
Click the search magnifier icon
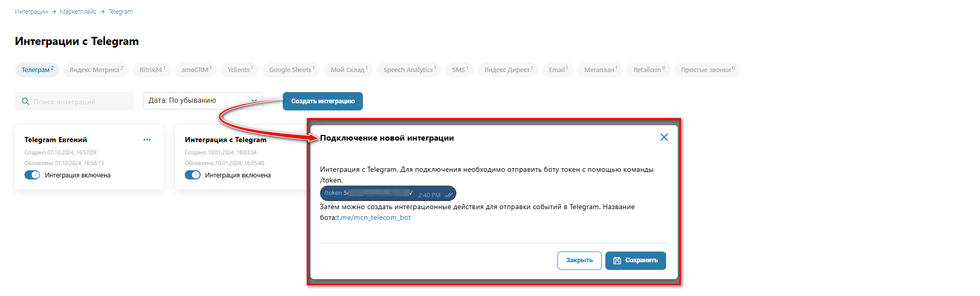26,102
